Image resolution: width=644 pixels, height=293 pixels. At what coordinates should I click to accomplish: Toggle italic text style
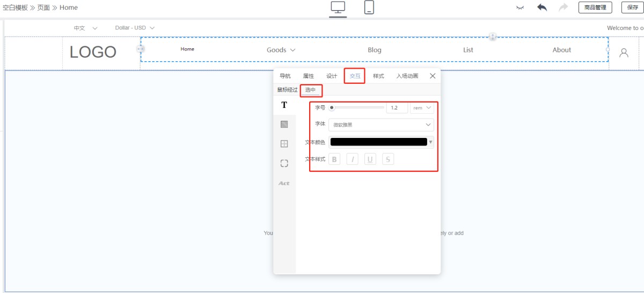pos(352,159)
